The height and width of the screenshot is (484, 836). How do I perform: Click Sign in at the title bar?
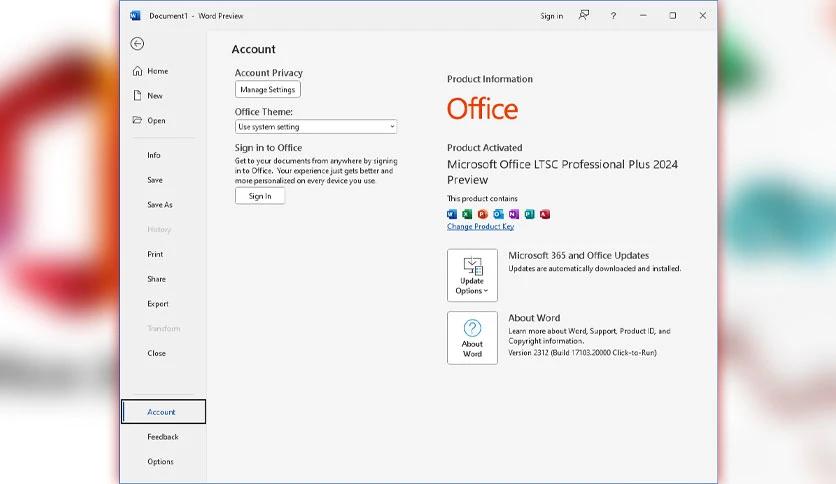click(551, 16)
